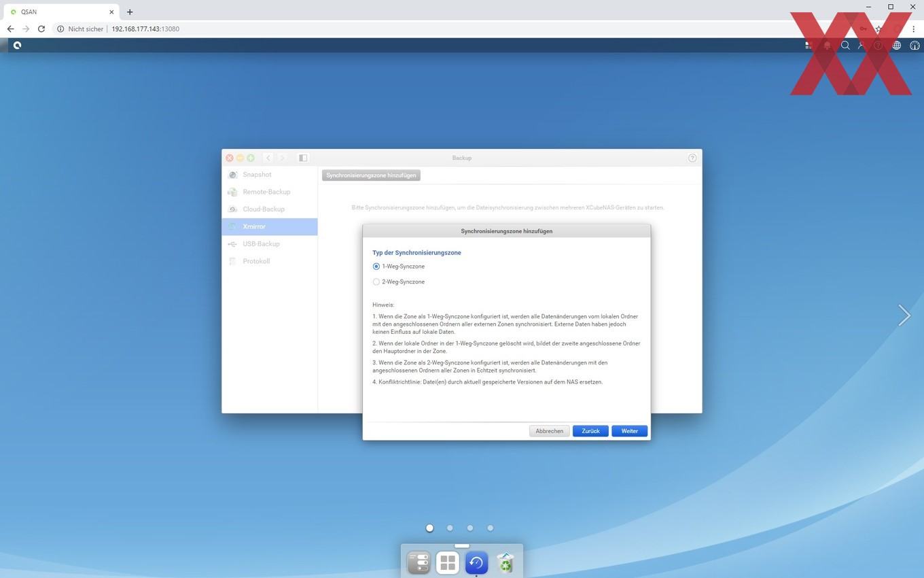The height and width of the screenshot is (578, 924).
Task: Select the QSAN browser tab
Action: [62, 12]
